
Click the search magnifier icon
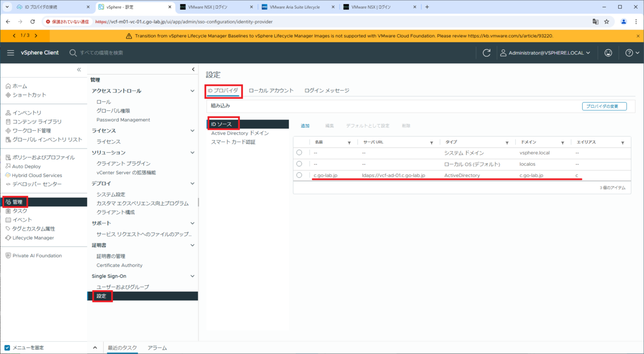pyautogui.click(x=73, y=53)
